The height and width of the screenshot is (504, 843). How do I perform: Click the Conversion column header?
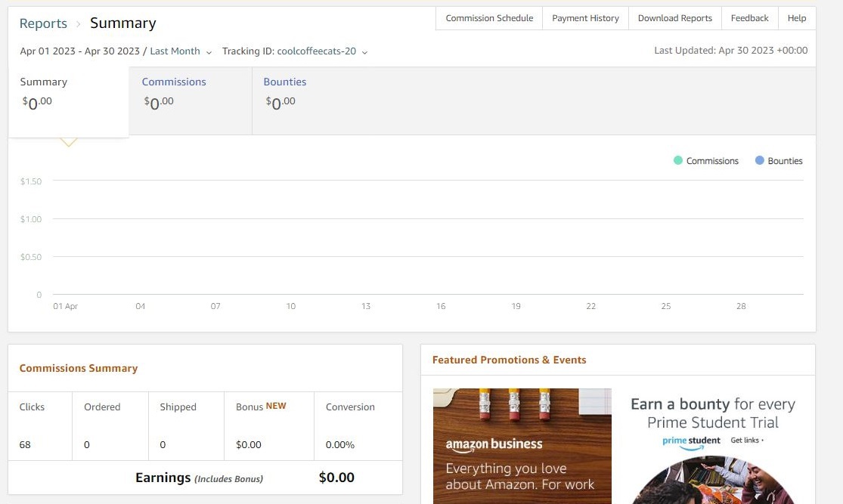(350, 407)
